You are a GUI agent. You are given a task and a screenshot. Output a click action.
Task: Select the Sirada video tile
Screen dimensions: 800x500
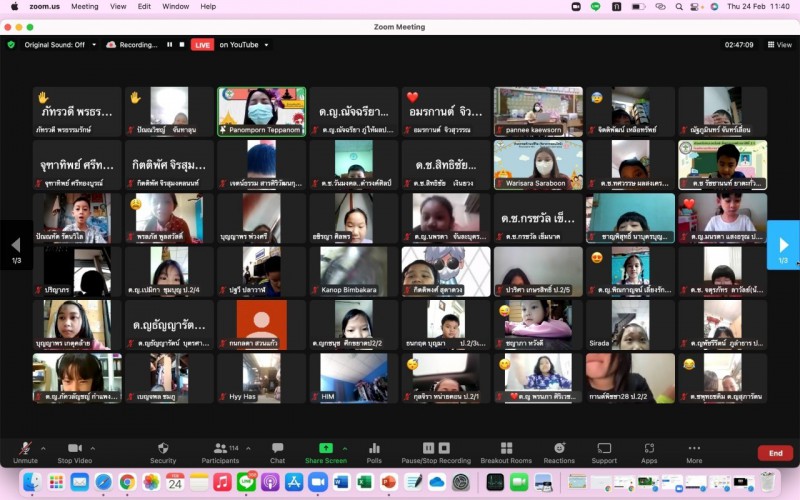pos(630,325)
